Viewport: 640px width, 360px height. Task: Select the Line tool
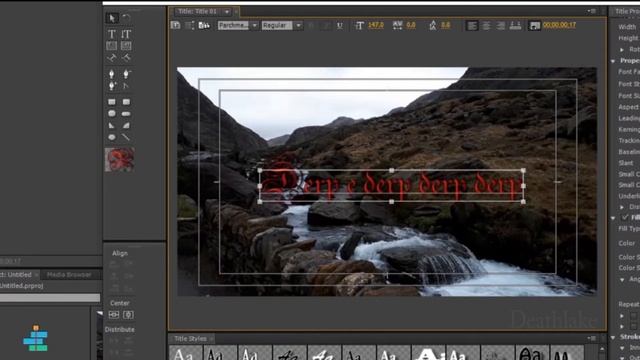(127, 137)
